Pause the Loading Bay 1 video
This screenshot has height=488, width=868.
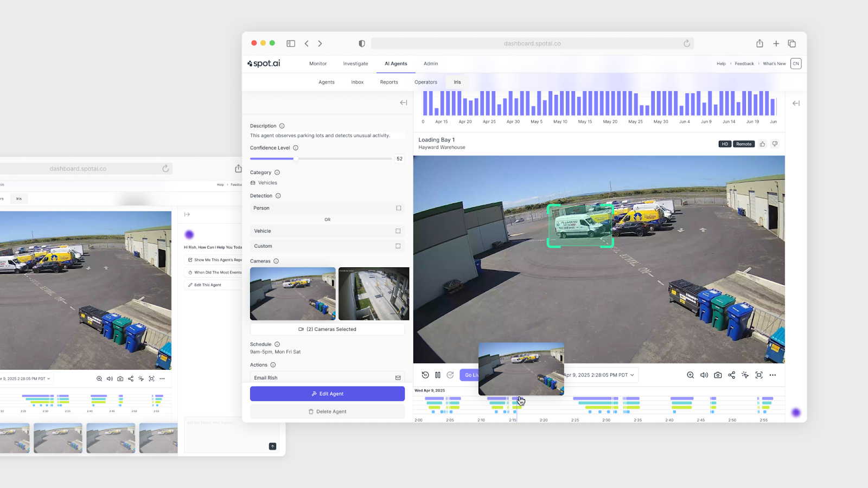point(438,375)
